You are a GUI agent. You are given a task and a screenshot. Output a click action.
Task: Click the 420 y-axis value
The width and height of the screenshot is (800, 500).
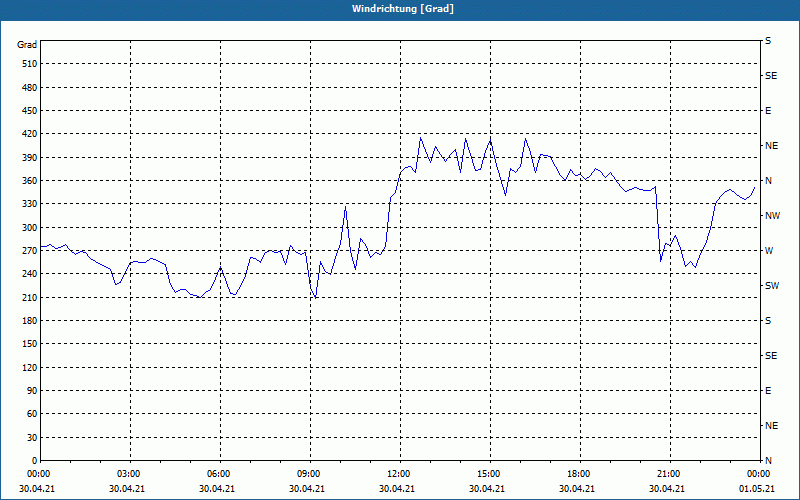(x=30, y=134)
